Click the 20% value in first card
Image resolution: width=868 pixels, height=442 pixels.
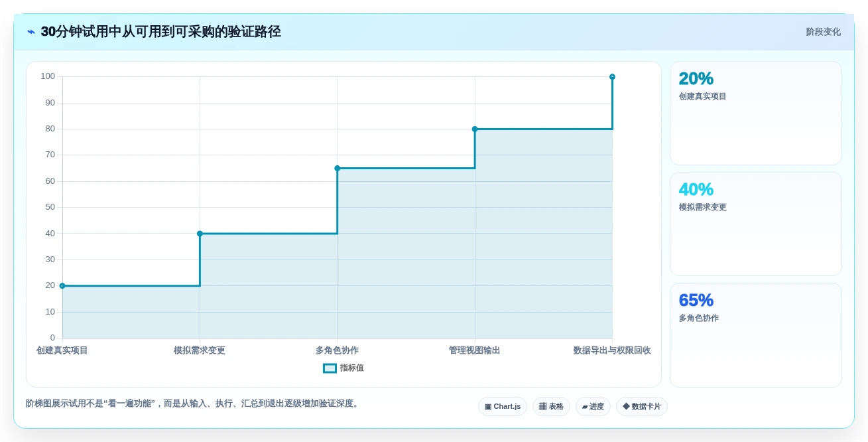[696, 78]
